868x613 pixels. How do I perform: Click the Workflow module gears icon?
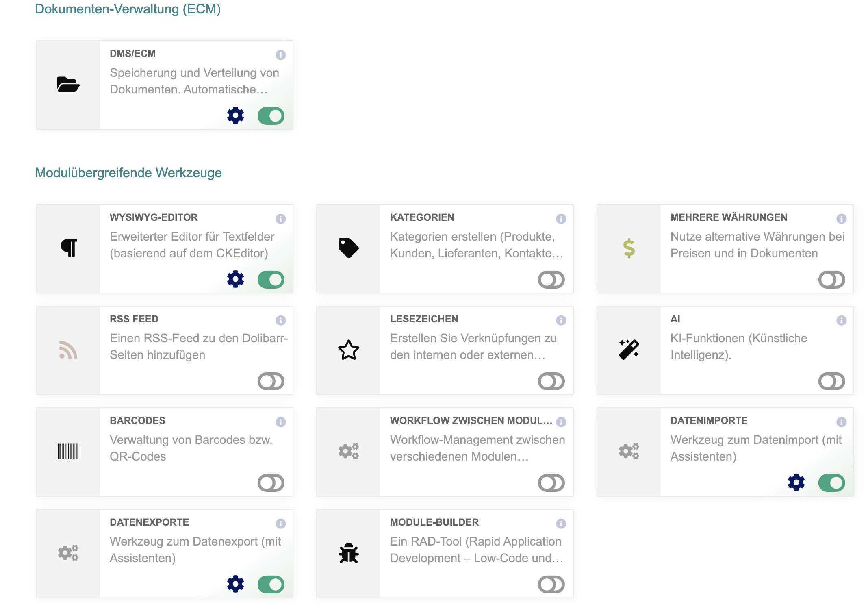[x=349, y=451]
